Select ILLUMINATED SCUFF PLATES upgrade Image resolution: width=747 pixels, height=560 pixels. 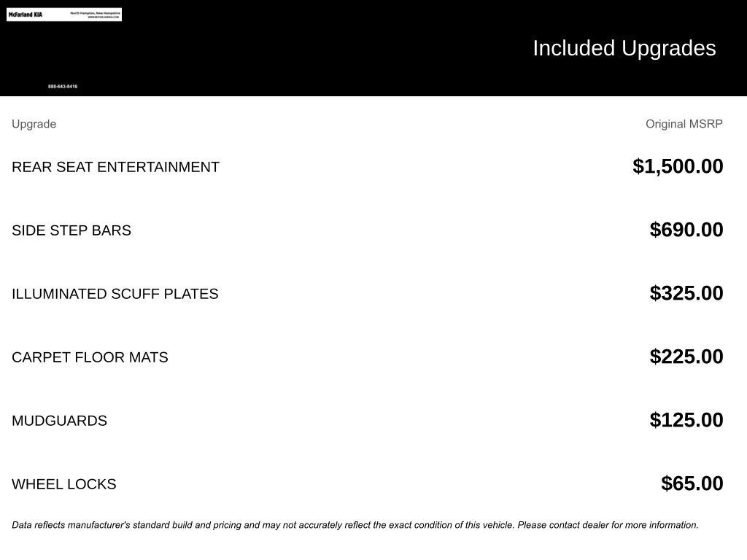pyautogui.click(x=115, y=294)
